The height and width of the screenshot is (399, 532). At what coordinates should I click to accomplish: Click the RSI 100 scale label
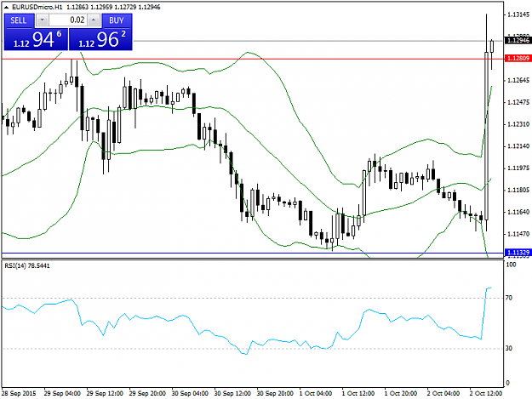coord(511,265)
